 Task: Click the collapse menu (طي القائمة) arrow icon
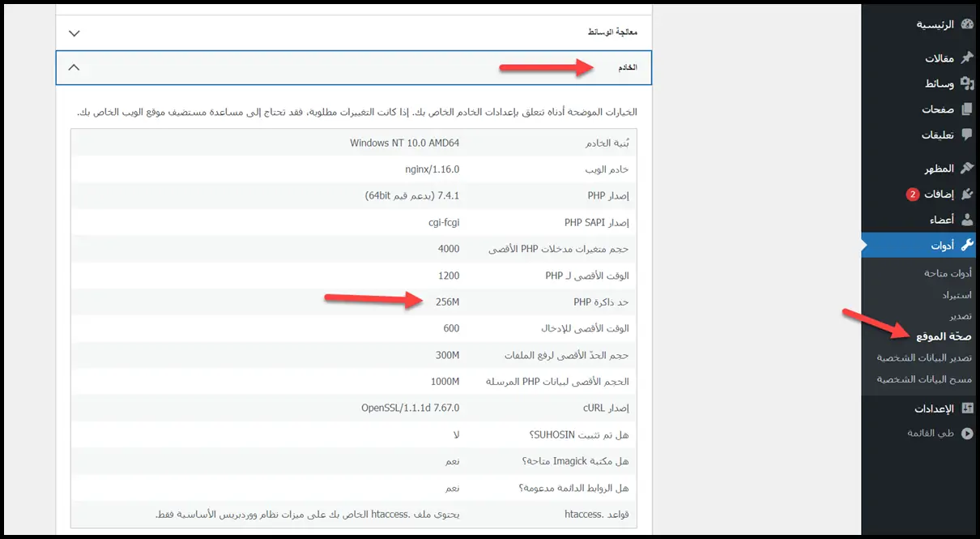click(x=966, y=434)
